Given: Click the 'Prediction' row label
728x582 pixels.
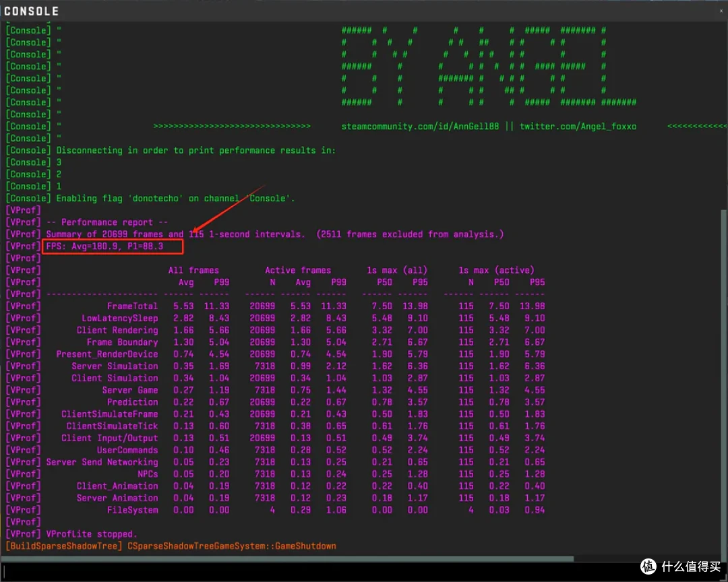Looking at the screenshot, I should click(132, 402).
